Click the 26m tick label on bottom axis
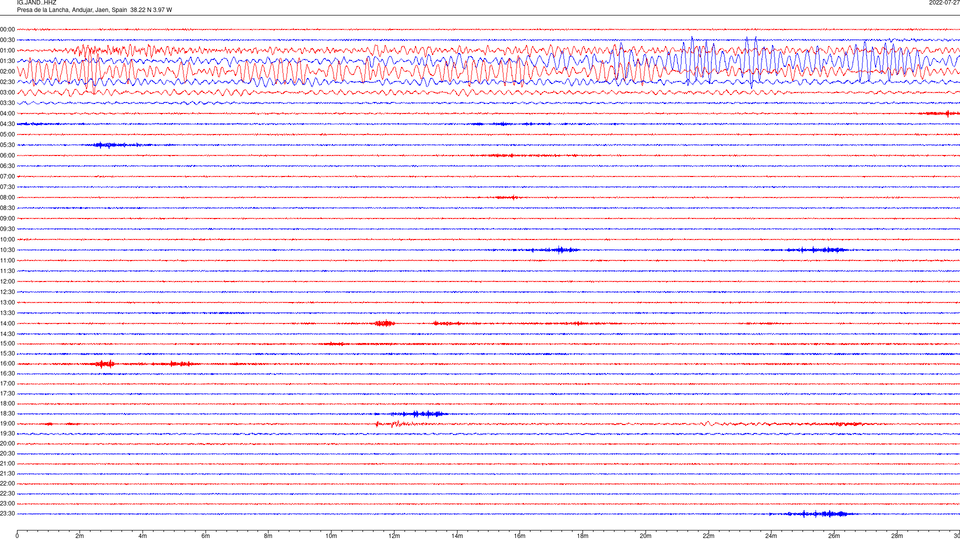This screenshot has width=960, height=540. pos(834,536)
